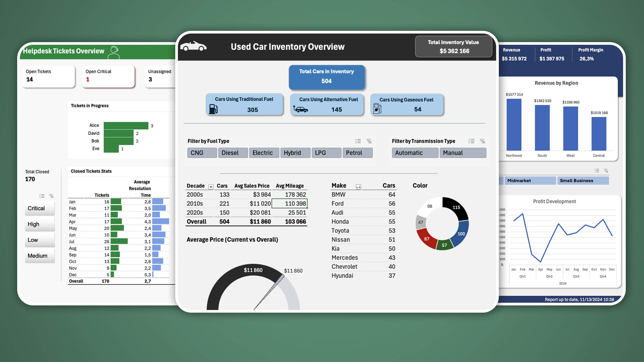Open the Make column sort dropdown

click(358, 187)
